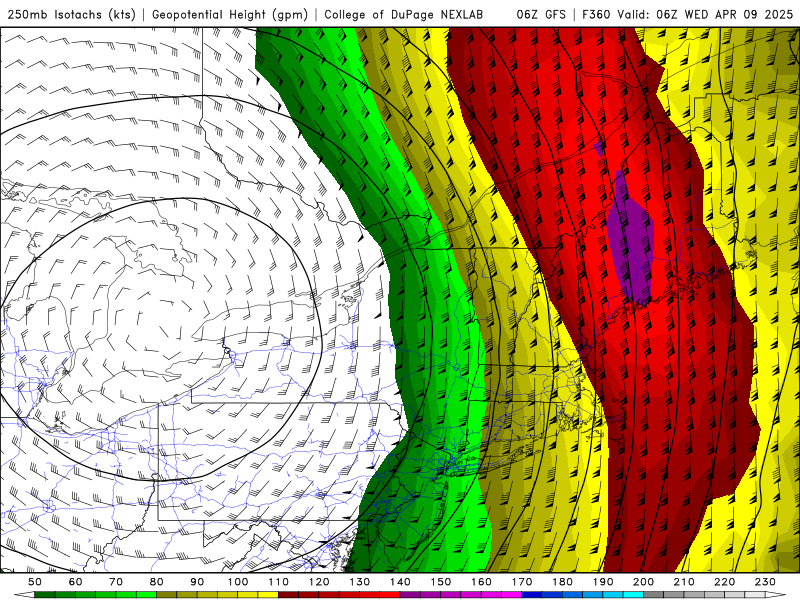Click the 'Geopotential Height (gpm)' header label
The image size is (800, 600).
click(x=230, y=14)
